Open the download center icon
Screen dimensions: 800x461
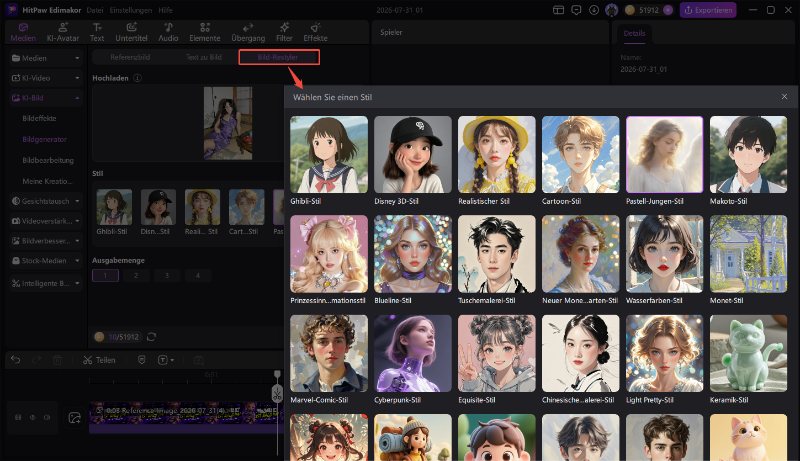pyautogui.click(x=594, y=10)
